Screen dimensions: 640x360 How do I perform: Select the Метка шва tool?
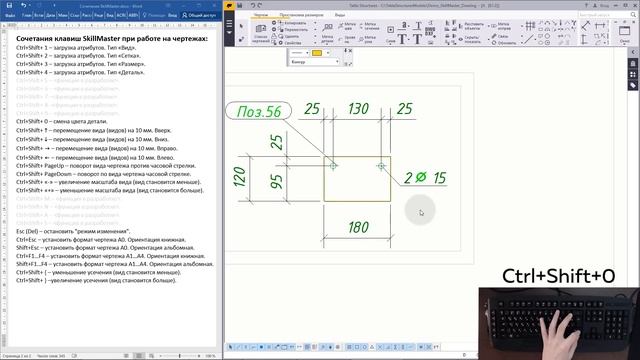[347, 27]
